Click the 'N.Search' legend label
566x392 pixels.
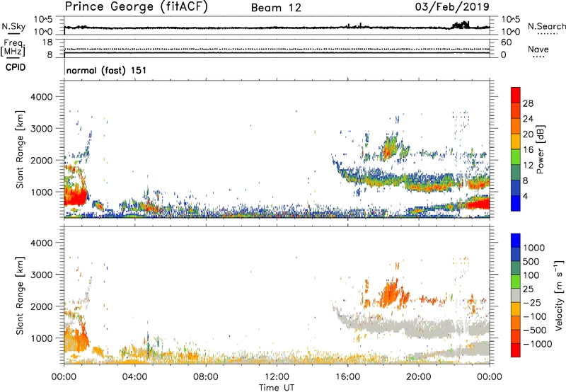(x=546, y=26)
